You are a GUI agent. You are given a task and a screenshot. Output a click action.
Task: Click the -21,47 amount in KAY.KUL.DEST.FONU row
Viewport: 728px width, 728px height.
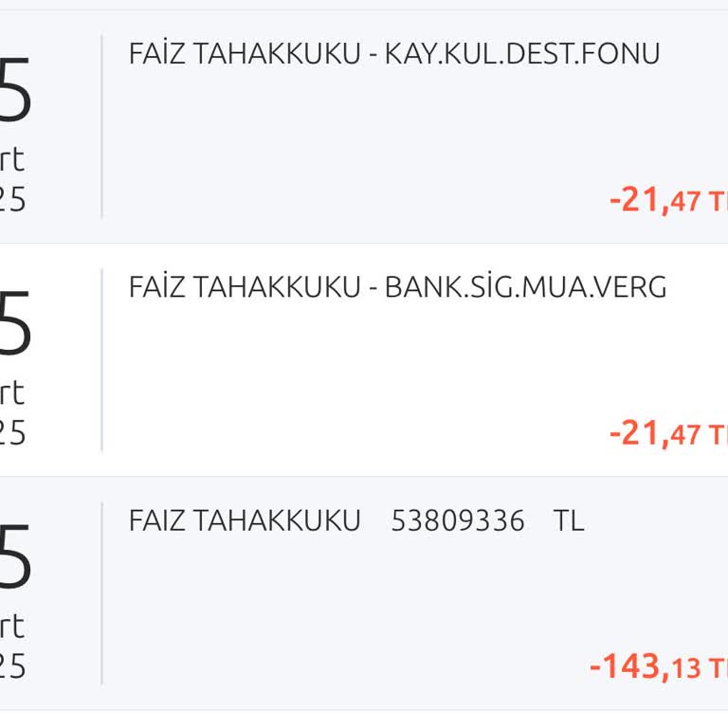(x=667, y=200)
